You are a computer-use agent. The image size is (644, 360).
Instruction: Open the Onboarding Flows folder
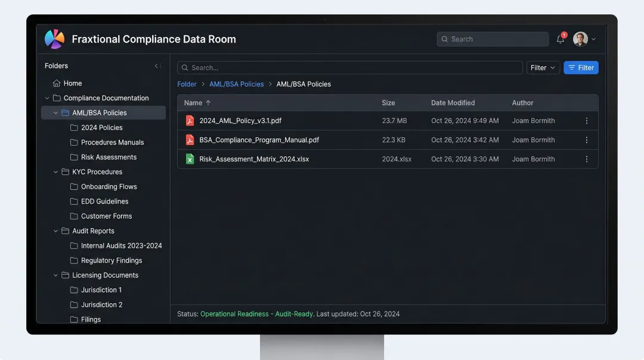point(109,187)
